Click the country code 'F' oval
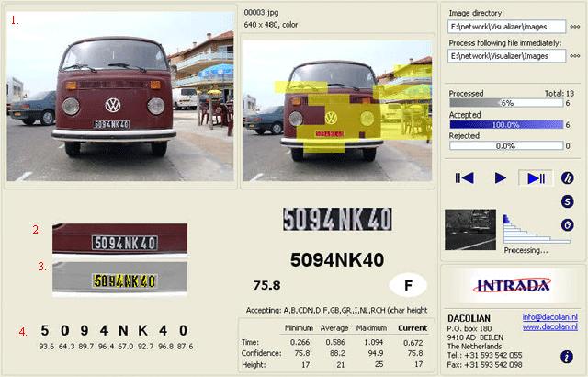 pyautogui.click(x=408, y=285)
